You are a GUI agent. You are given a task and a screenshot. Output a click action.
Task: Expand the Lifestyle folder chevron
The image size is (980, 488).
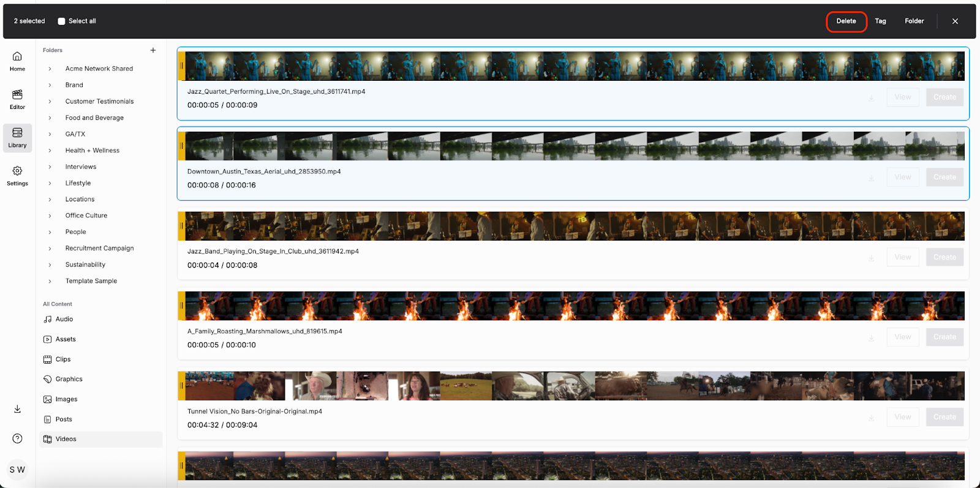point(50,183)
